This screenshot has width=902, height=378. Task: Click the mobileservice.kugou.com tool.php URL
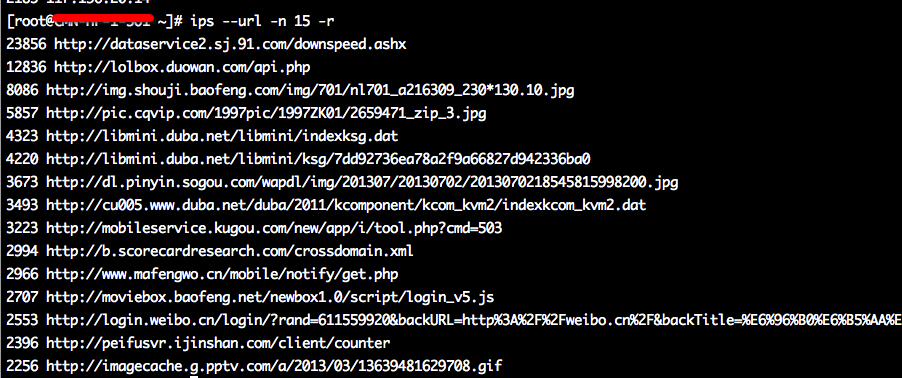point(274,229)
